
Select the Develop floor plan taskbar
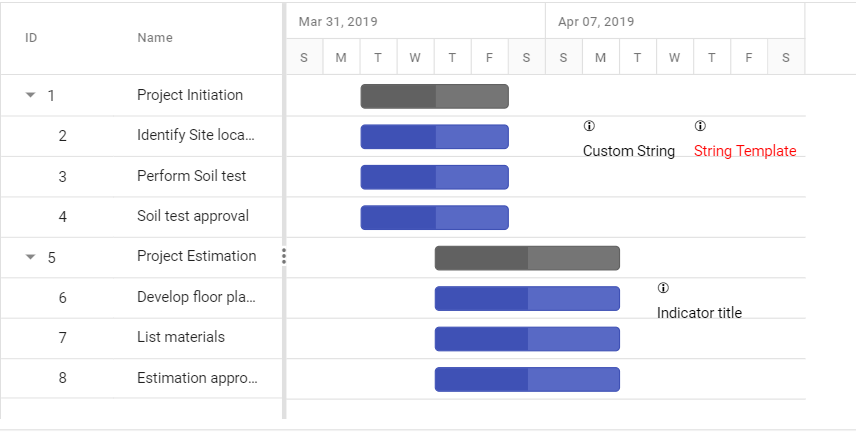click(x=527, y=298)
